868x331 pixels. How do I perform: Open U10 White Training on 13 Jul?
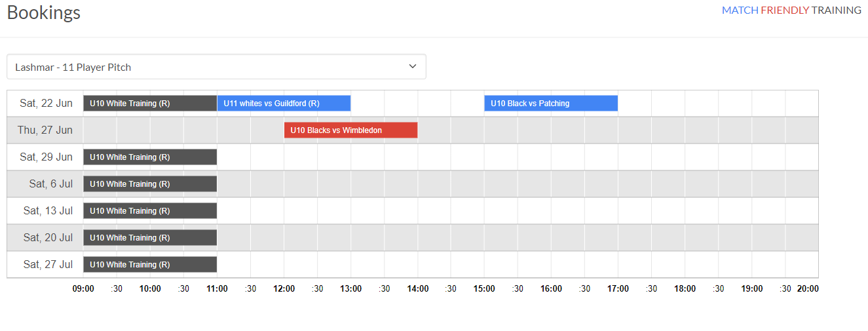(x=150, y=211)
